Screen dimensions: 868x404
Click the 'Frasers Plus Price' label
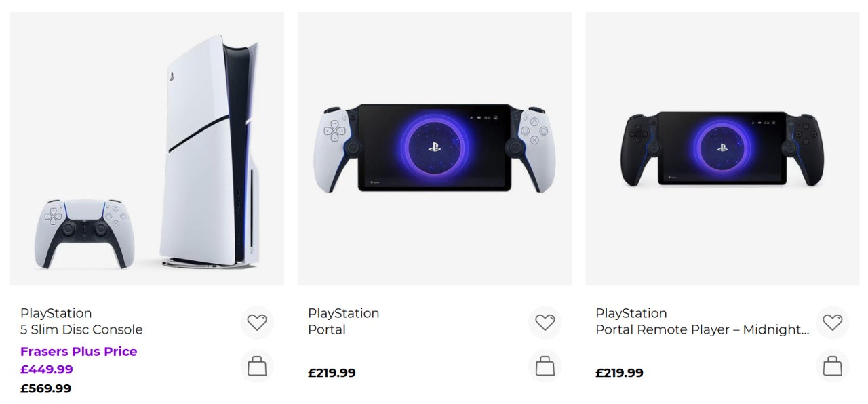pyautogui.click(x=79, y=351)
